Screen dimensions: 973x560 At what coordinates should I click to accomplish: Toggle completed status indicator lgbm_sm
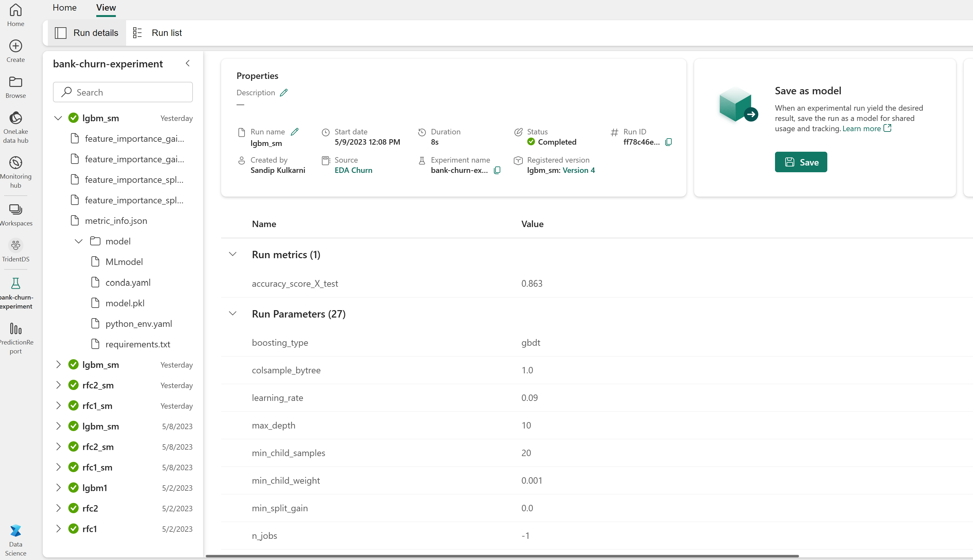coord(73,118)
